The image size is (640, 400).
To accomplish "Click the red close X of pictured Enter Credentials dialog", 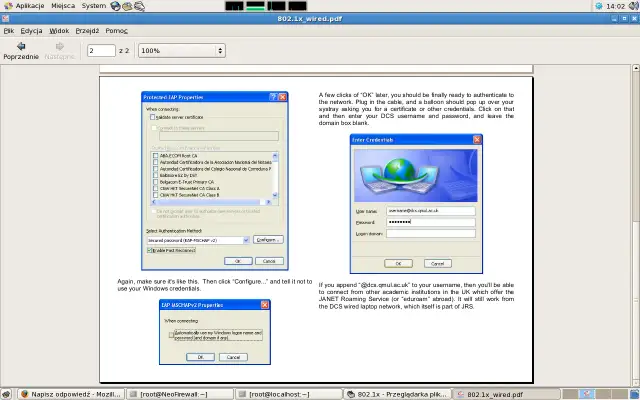I will click(x=477, y=140).
